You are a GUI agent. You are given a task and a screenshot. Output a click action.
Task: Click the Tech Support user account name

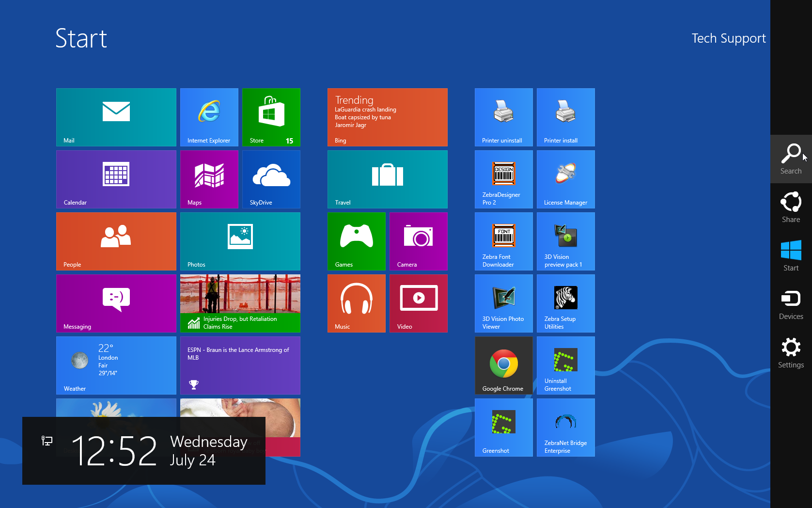(728, 38)
